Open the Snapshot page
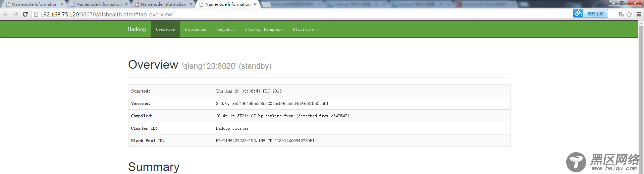Viewport: 644px width, 174px height. [x=226, y=30]
